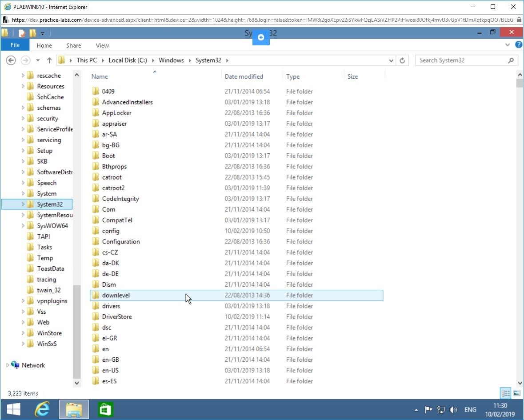524x420 pixels.
Task: Expand the ribbon with the chevron
Action: [x=508, y=45]
